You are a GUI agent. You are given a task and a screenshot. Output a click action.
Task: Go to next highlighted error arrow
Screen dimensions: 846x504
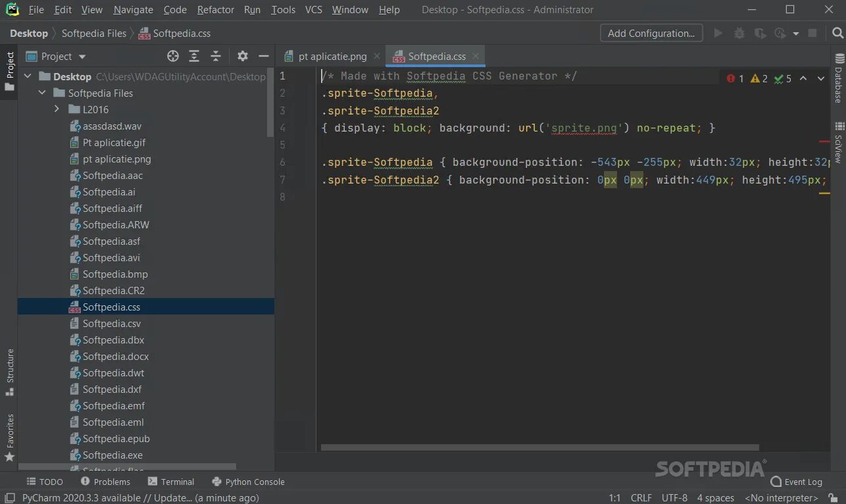[821, 78]
